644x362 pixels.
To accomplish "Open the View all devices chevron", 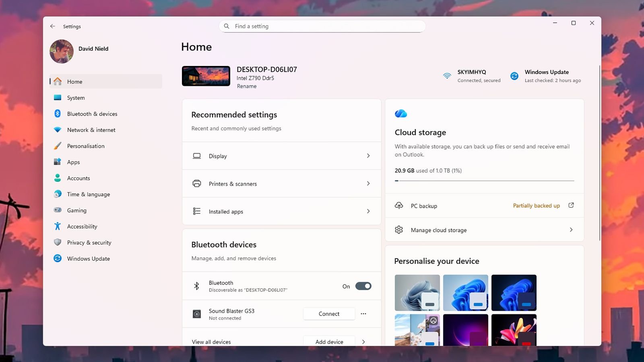I will [363, 342].
